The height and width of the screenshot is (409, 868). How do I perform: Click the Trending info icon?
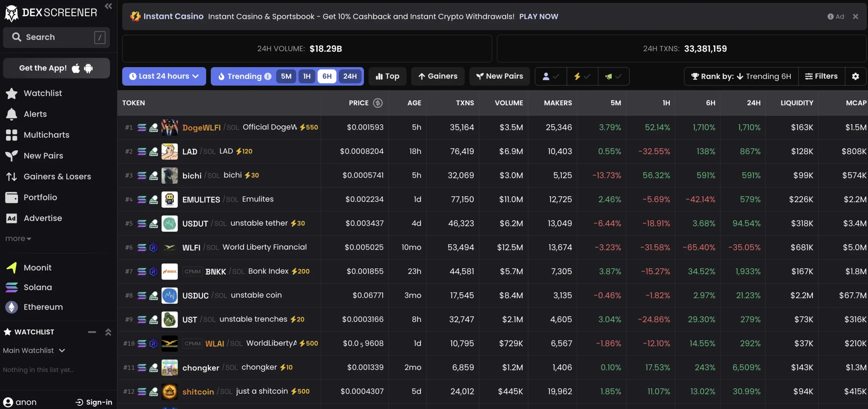[x=268, y=76]
